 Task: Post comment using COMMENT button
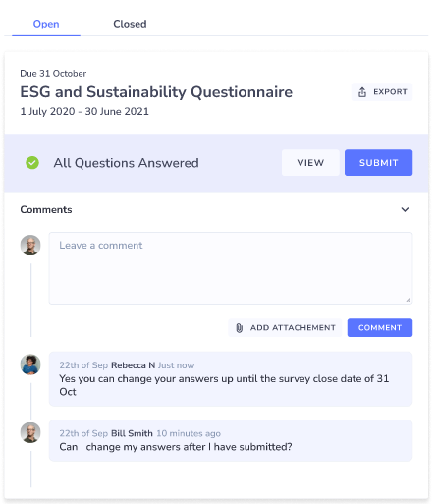click(x=380, y=328)
